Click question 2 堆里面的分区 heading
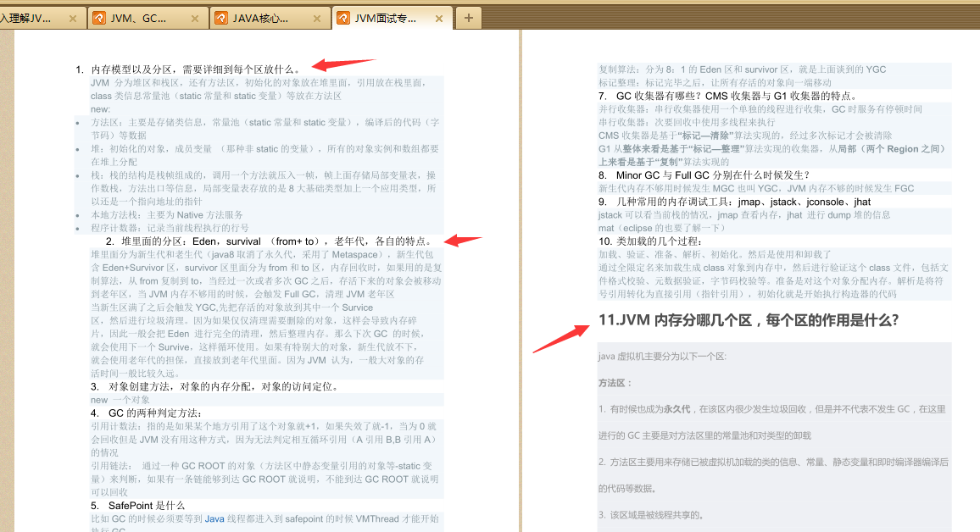 (269, 241)
